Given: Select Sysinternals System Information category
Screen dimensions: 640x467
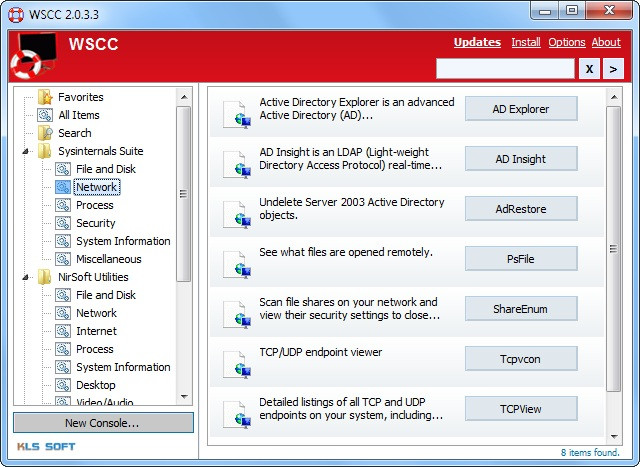Looking at the screenshot, I should click(x=123, y=241).
